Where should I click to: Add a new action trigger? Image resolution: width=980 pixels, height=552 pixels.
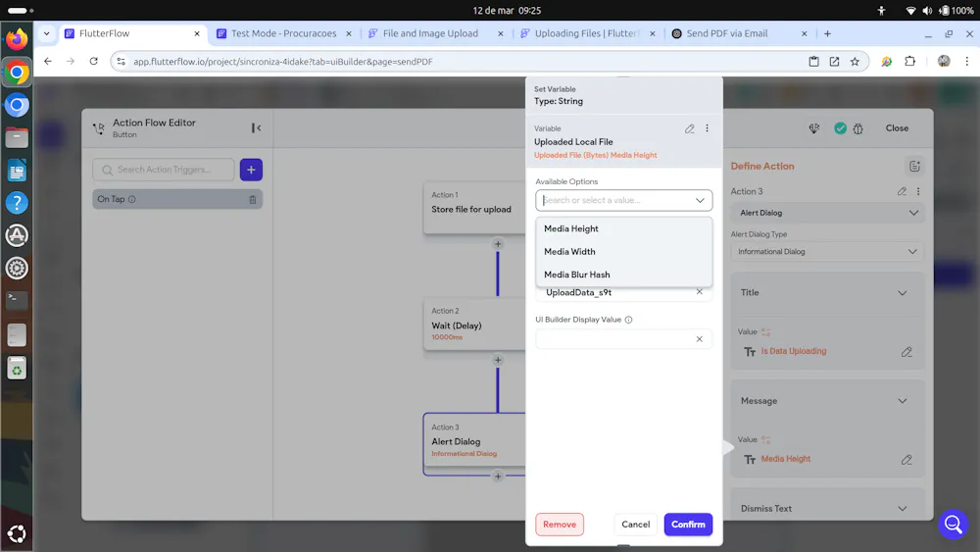[251, 170]
